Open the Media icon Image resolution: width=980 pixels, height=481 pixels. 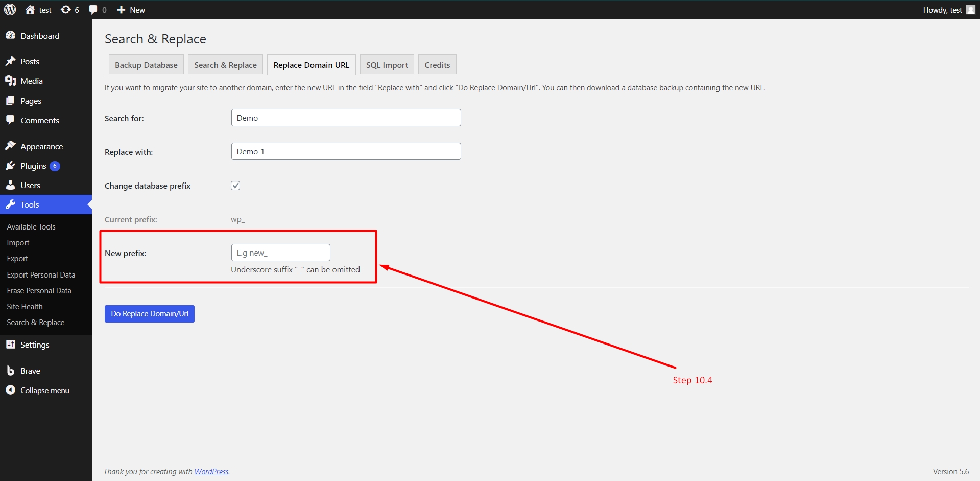10,81
